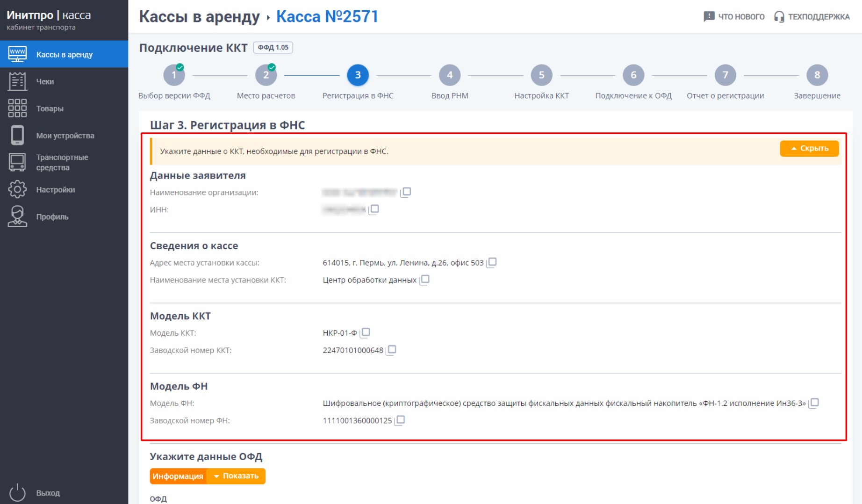Collapse the info panel with Скрыть
The height and width of the screenshot is (504, 862).
click(x=809, y=148)
